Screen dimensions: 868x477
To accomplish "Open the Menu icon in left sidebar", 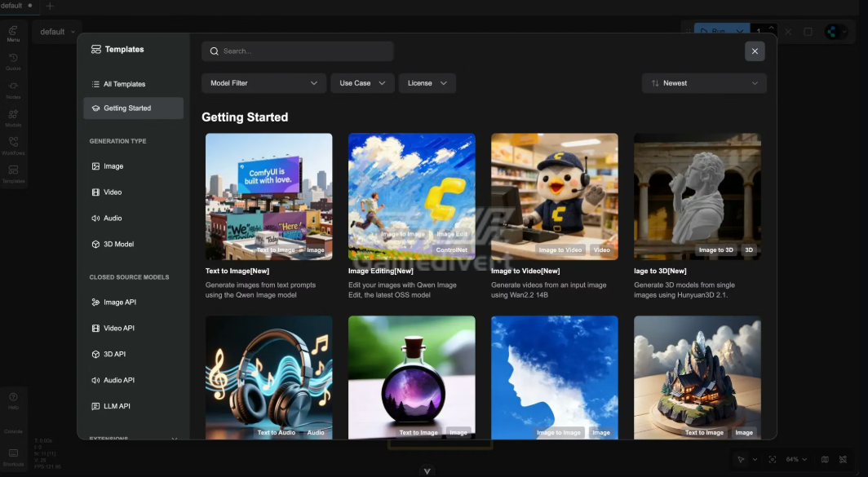I will click(13, 33).
